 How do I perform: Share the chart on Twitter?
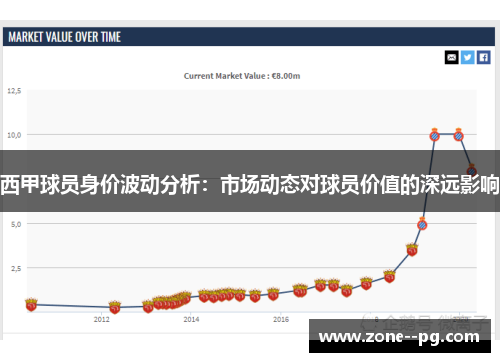click(x=468, y=58)
